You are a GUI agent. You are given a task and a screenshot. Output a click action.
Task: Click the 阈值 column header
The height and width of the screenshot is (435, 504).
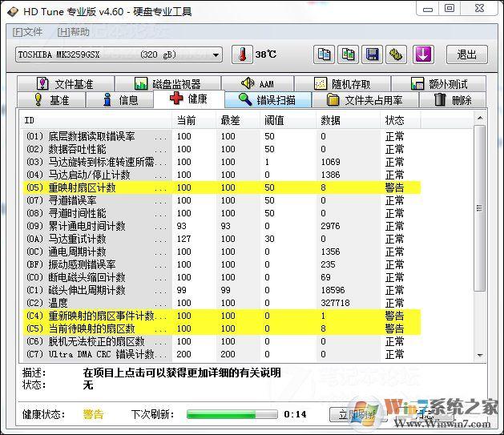tap(288, 120)
